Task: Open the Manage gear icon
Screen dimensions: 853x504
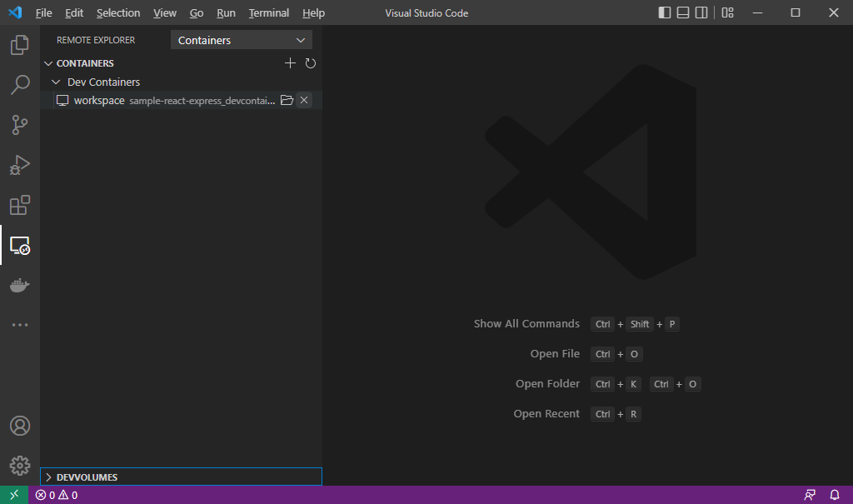Action: pyautogui.click(x=20, y=466)
